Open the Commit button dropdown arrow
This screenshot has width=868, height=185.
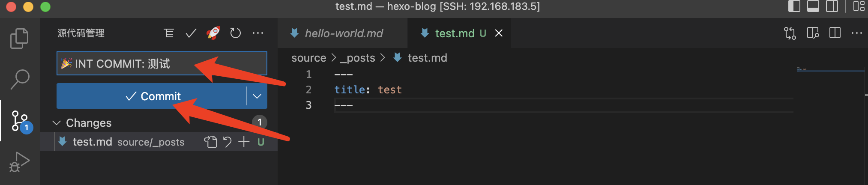tap(257, 96)
